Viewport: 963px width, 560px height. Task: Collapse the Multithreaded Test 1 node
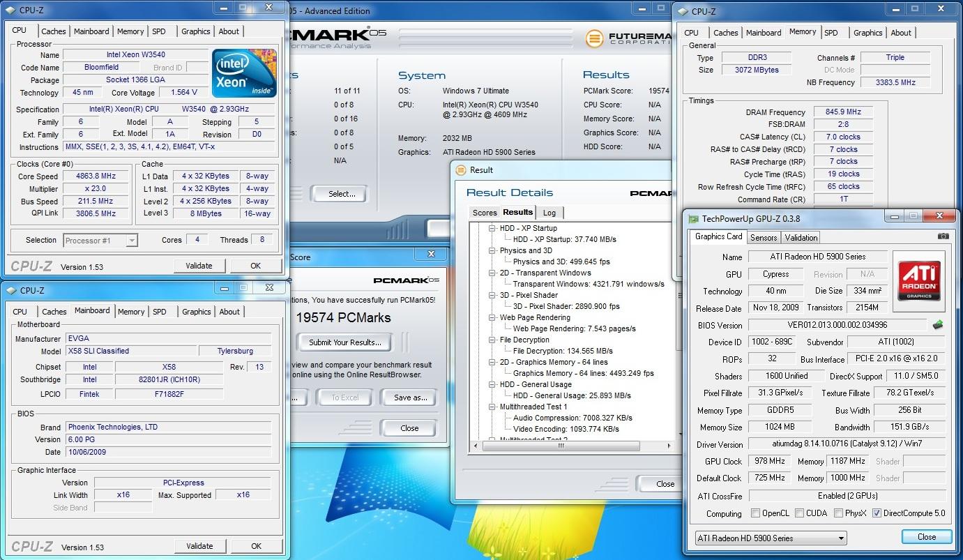492,407
